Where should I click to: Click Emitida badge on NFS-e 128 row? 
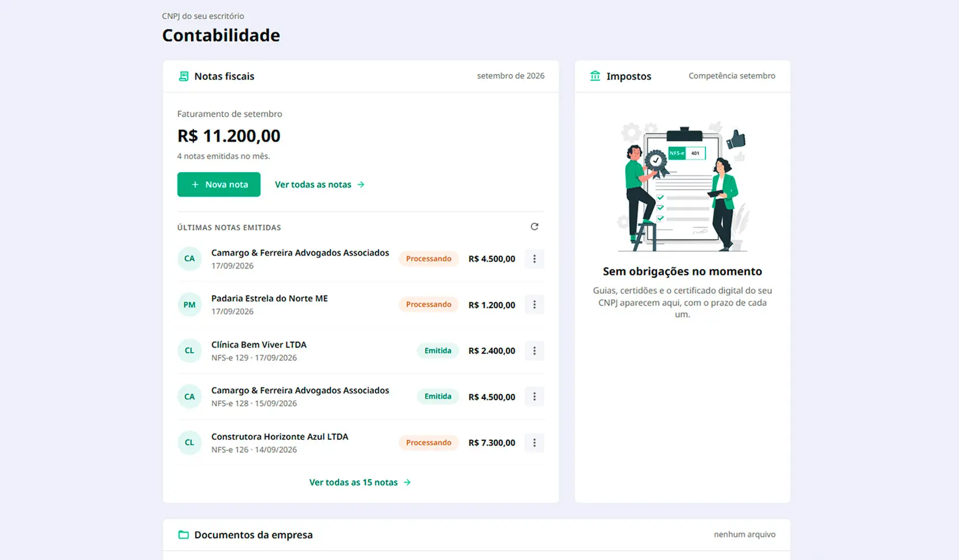click(x=438, y=397)
